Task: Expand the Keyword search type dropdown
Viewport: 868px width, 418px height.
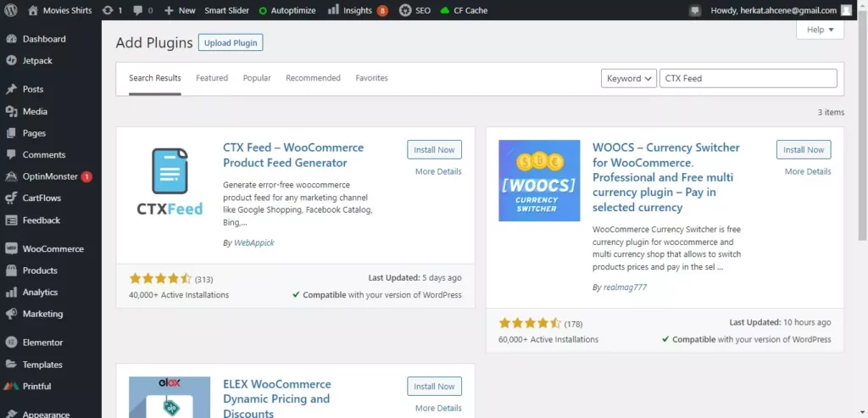Action: pyautogui.click(x=629, y=78)
